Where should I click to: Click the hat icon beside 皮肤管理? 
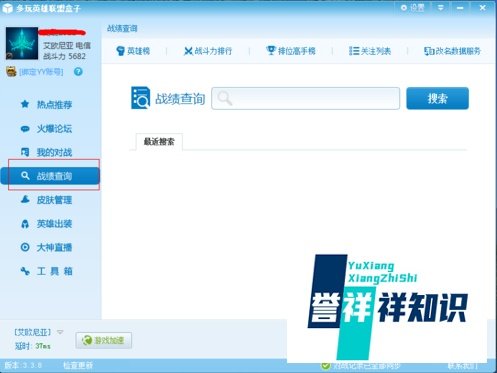pos(25,200)
